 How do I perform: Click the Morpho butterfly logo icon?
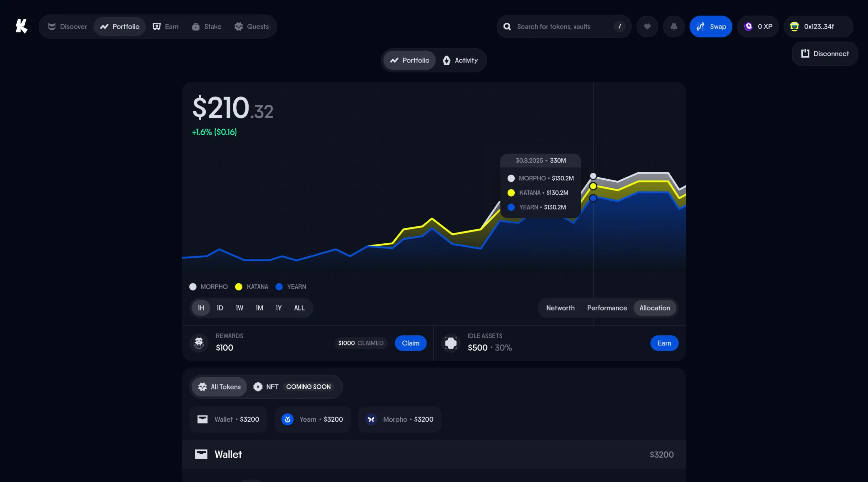[x=371, y=419]
